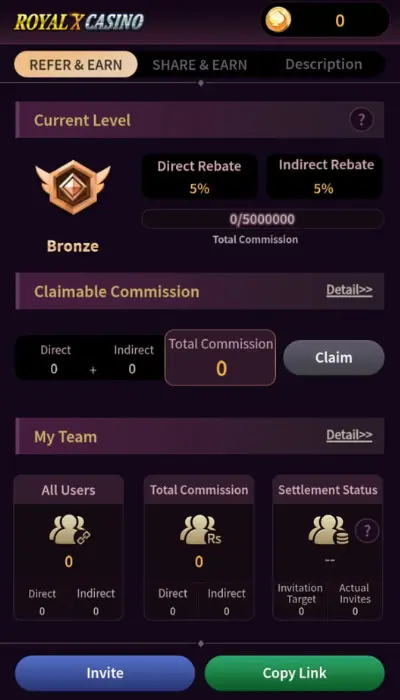400x700 pixels.
Task: Open the Description tab
Action: click(x=324, y=64)
